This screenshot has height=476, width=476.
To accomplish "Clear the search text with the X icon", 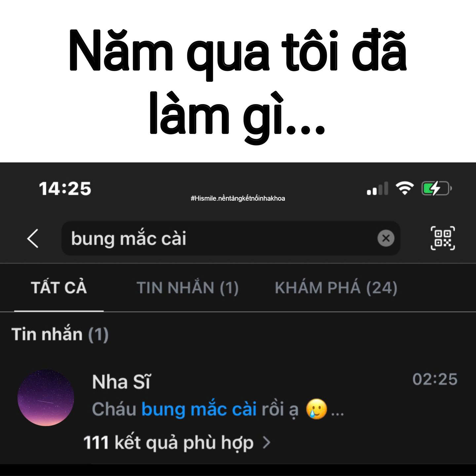I will (x=386, y=238).
